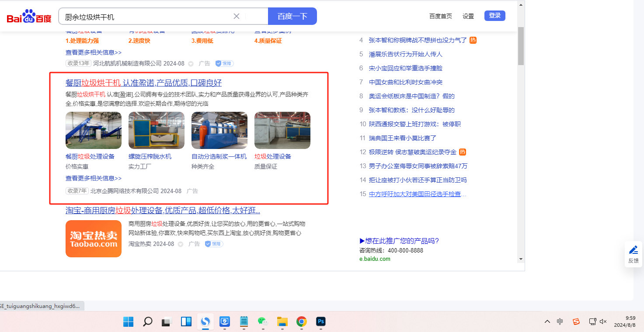This screenshot has width=644, height=332.
Task: Click the 螺旋压榨脱水机 caption link
Action: 150,156
